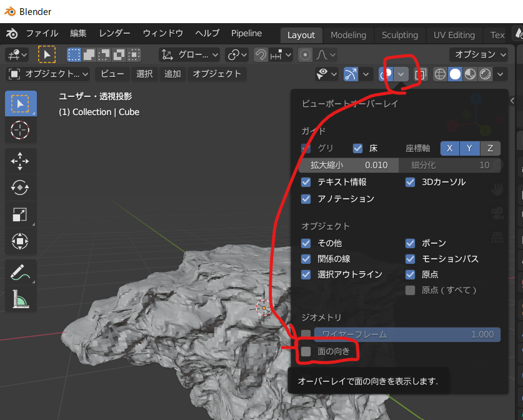Pick the Measure ruler tool
The image size is (523, 420).
click(20, 299)
